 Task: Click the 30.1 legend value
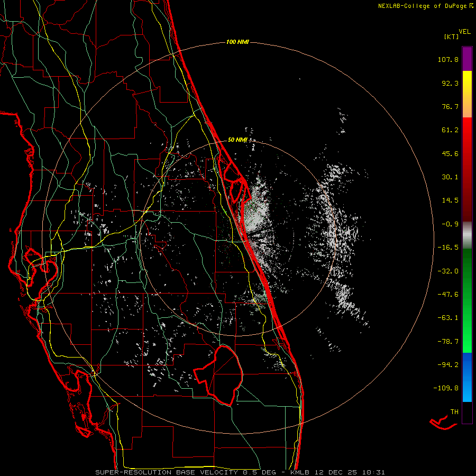click(x=450, y=177)
